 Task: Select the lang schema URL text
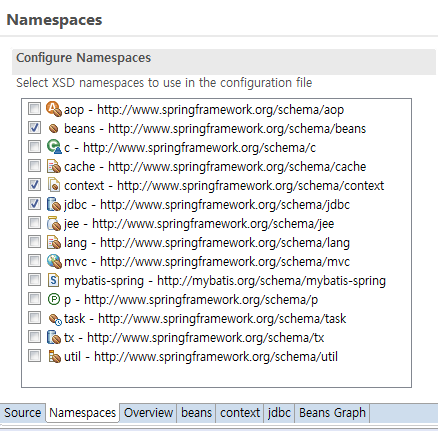tap(225, 243)
